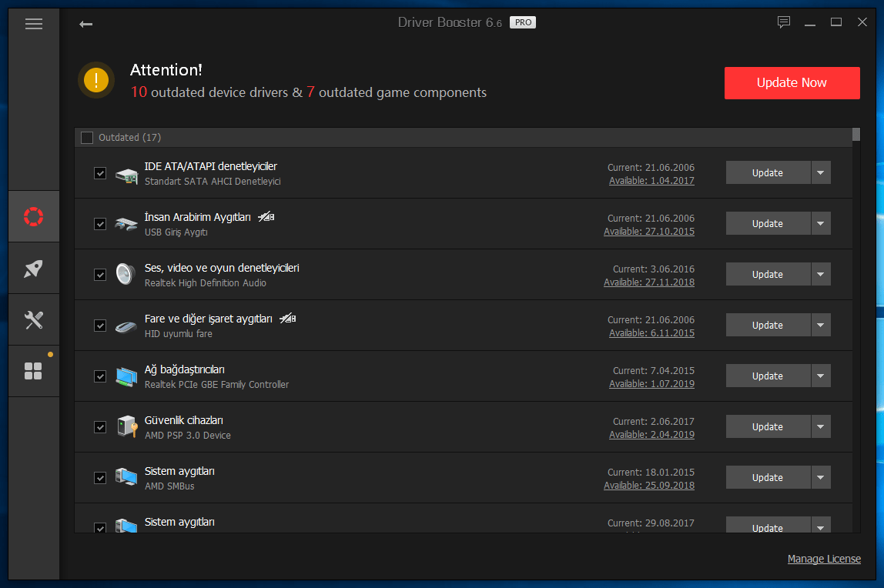Open the Action Center grid icon
This screenshot has width=884, height=588.
point(34,371)
